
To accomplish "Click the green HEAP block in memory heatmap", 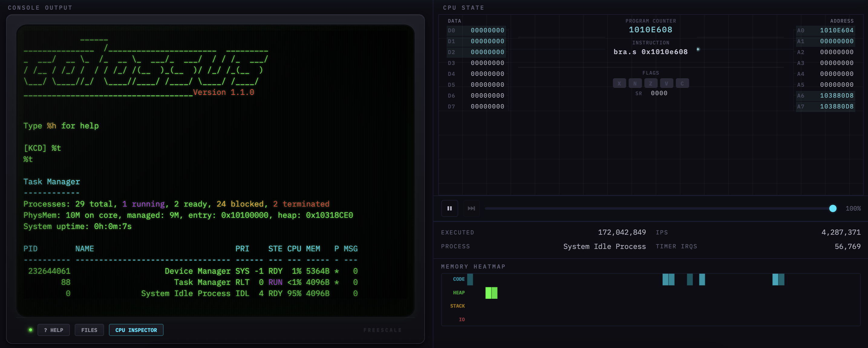I will tap(491, 293).
